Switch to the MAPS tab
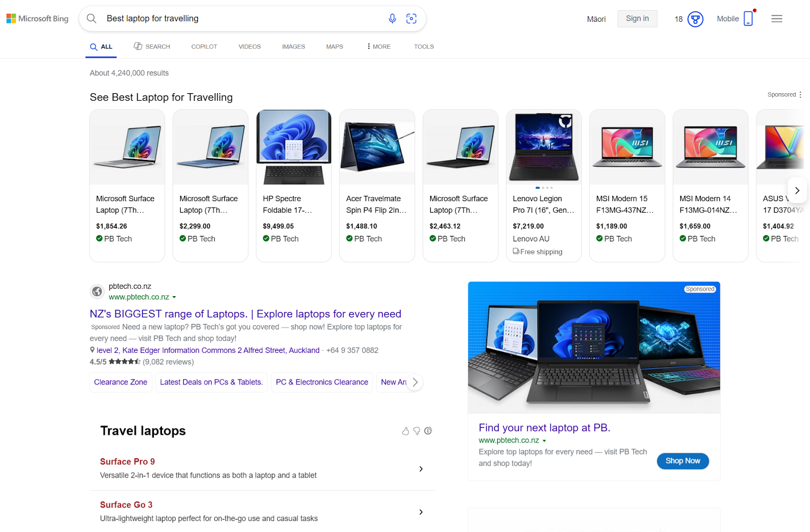 (x=335, y=47)
